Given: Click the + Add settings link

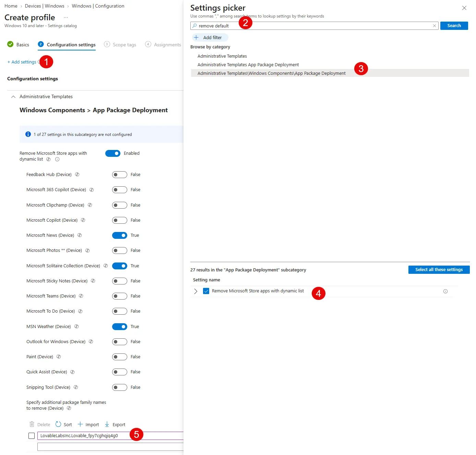Looking at the screenshot, I should 22,62.
